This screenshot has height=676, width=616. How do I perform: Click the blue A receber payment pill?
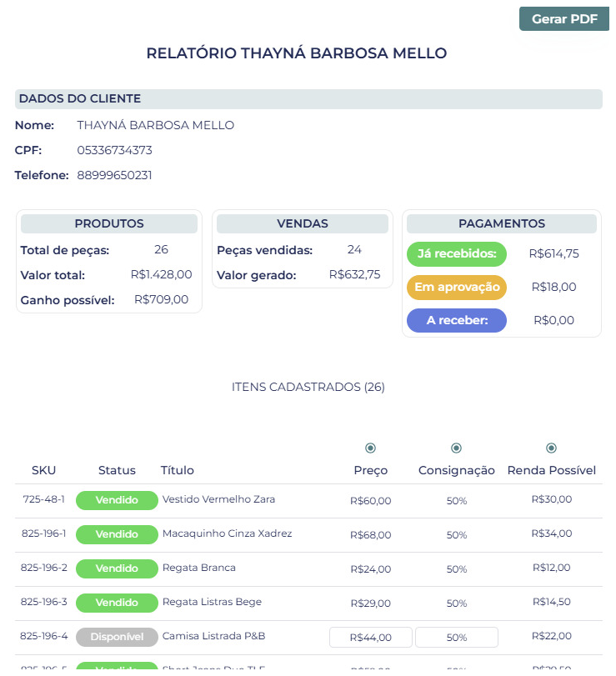tap(456, 320)
